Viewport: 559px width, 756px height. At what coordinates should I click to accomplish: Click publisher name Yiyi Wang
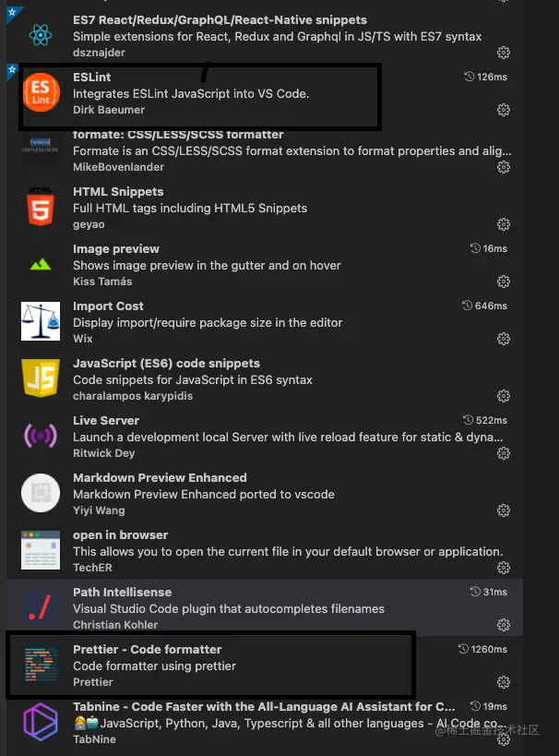click(x=99, y=510)
